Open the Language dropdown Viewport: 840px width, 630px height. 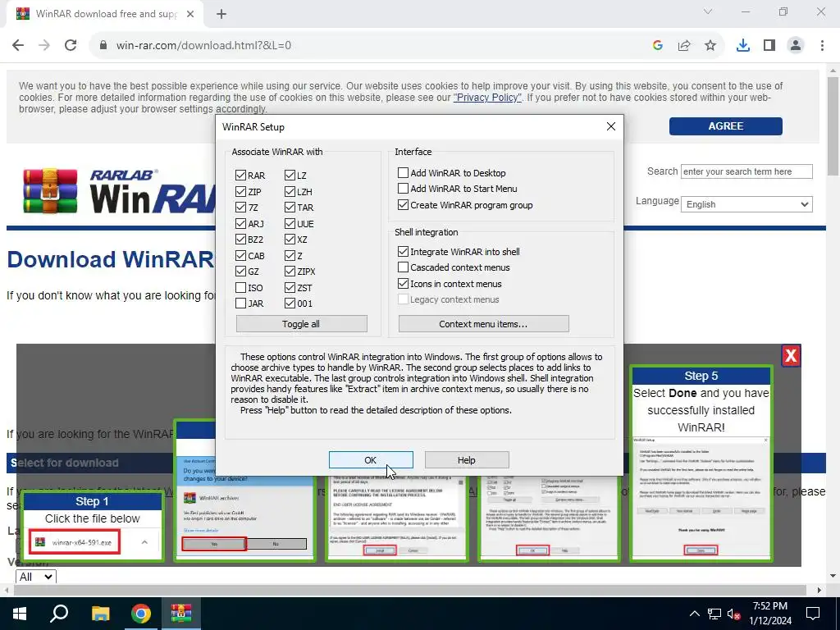pos(746,204)
